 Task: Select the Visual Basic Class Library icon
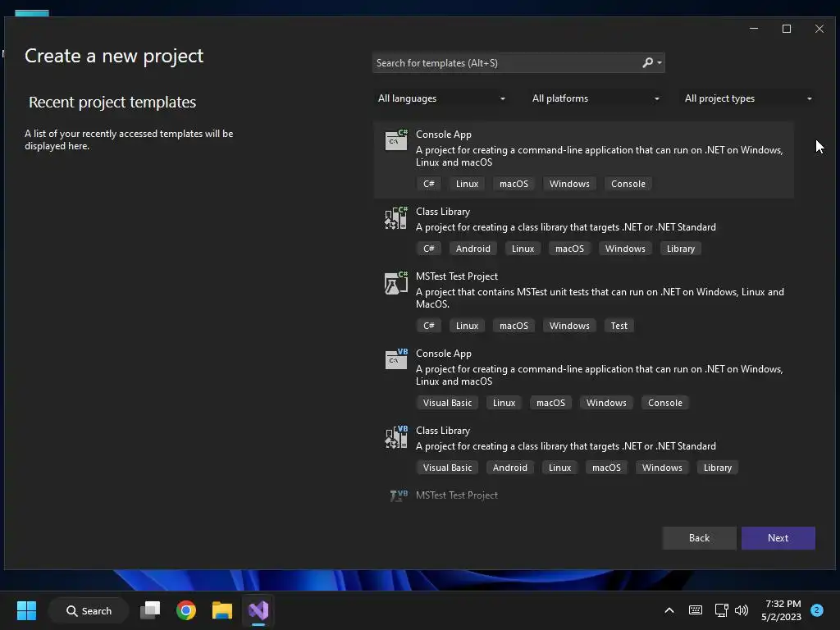pos(396,436)
